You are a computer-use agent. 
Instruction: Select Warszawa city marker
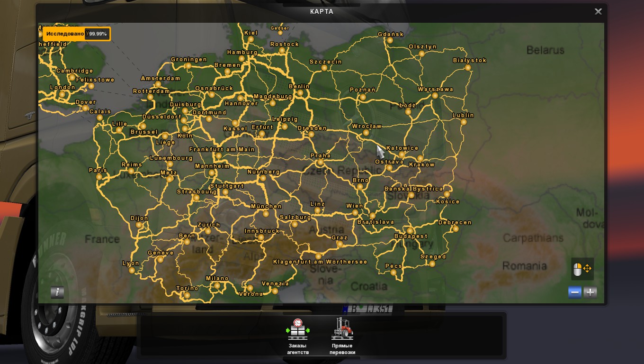(x=435, y=96)
